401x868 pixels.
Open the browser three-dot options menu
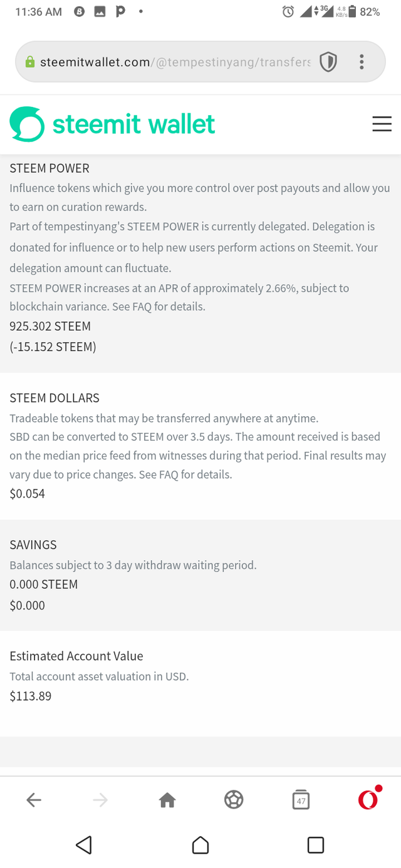click(362, 61)
